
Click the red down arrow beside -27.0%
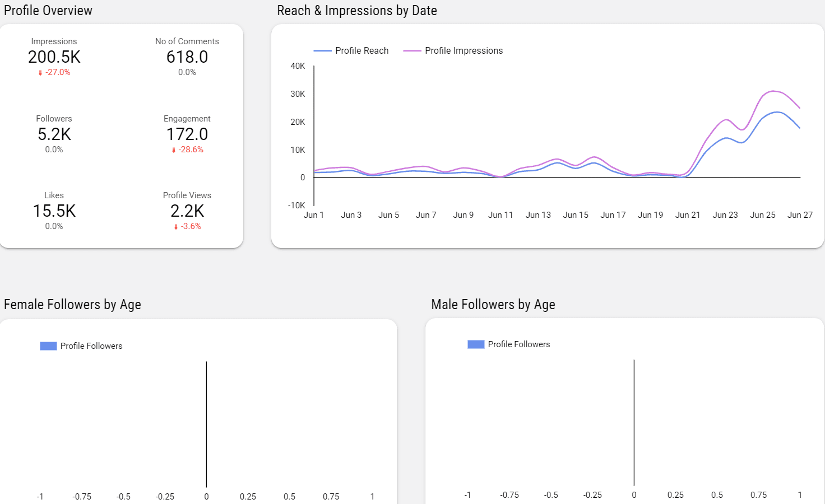tap(40, 73)
